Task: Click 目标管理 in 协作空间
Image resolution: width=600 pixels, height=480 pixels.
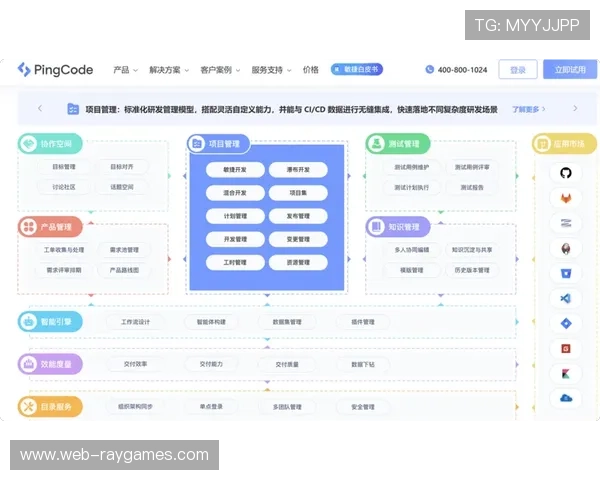Action: coord(64,167)
